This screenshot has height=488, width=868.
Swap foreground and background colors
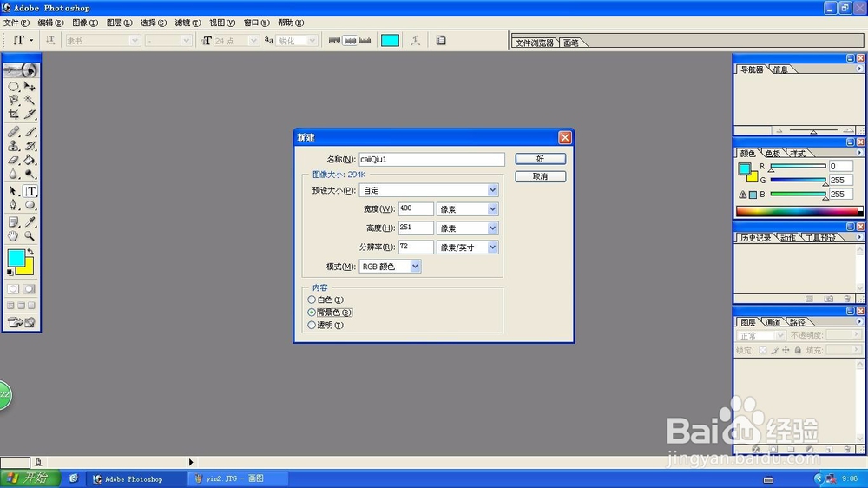[x=30, y=252]
